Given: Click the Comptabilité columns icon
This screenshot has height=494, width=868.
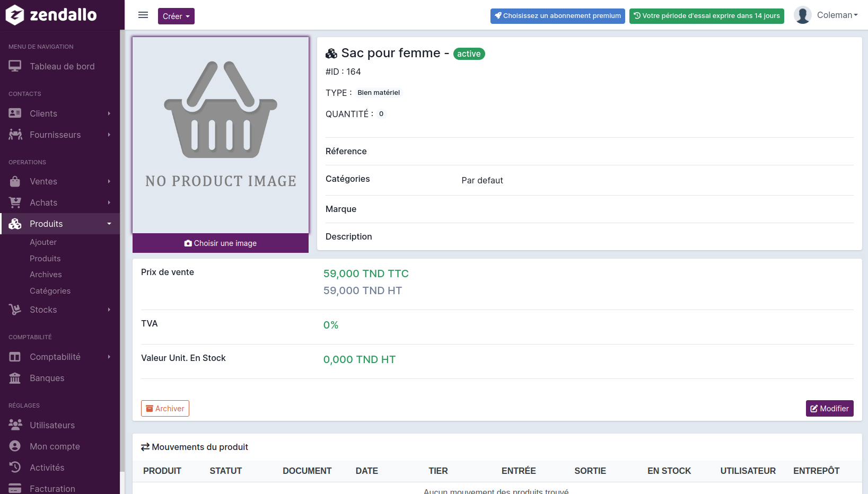Looking at the screenshot, I should point(15,357).
